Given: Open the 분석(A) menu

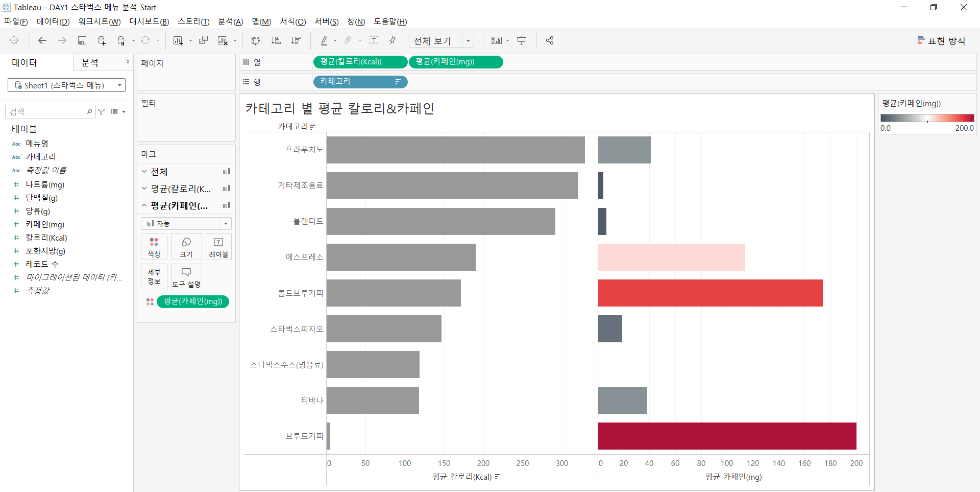Looking at the screenshot, I should pyautogui.click(x=231, y=21).
